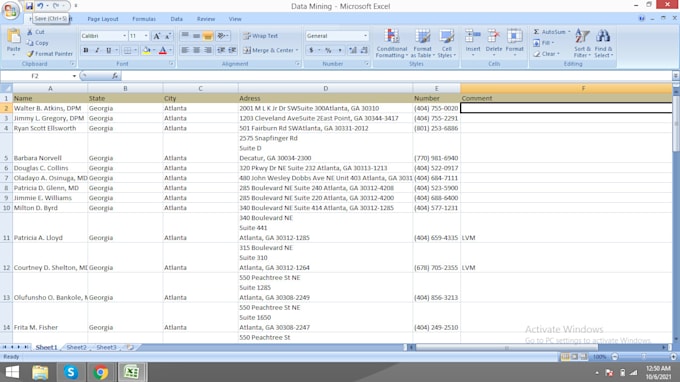Select the Sort & Filter tool
680x382 pixels.
pos(582,43)
